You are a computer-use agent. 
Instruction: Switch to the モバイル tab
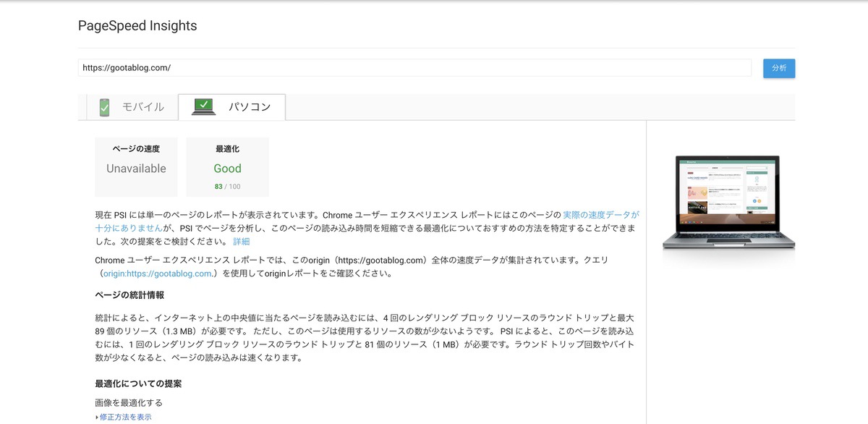click(x=132, y=107)
